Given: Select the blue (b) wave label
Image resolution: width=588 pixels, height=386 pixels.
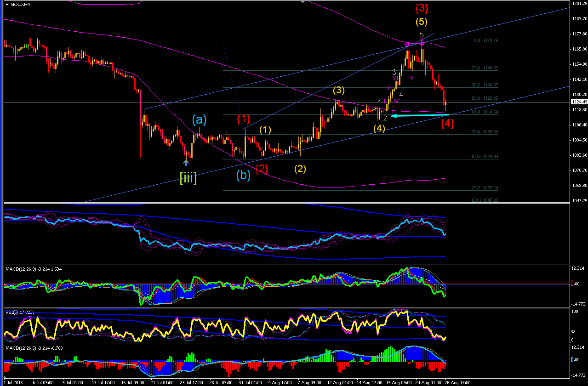Looking at the screenshot, I should pos(243,175).
